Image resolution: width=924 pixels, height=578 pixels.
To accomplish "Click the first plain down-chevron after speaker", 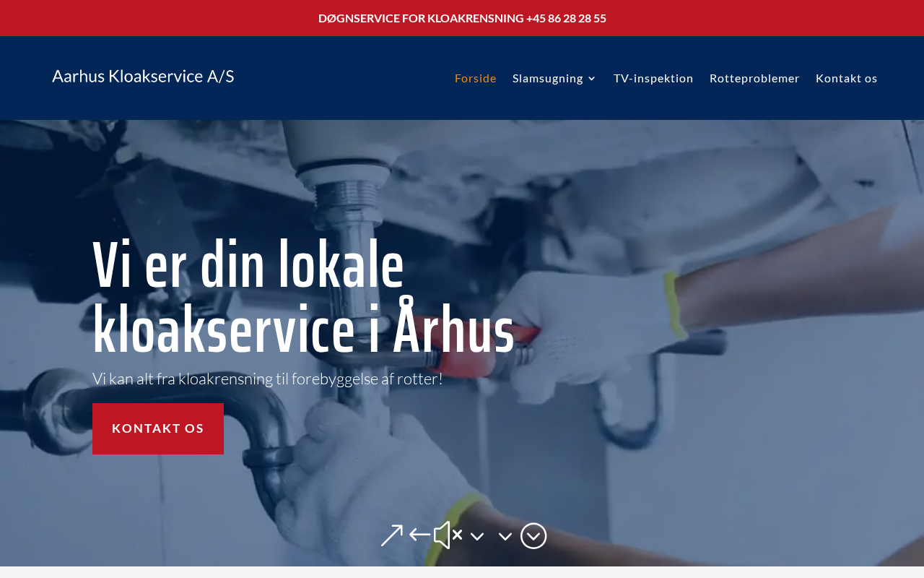I will point(477,536).
